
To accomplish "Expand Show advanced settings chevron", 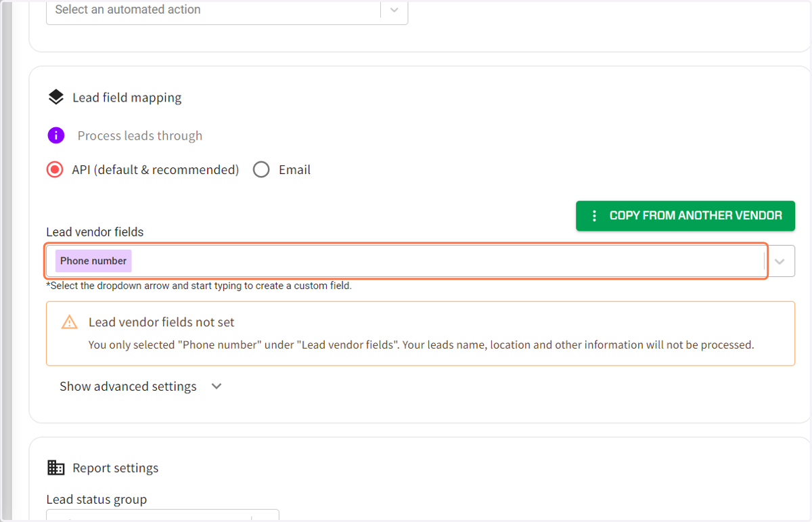I will [x=217, y=387].
